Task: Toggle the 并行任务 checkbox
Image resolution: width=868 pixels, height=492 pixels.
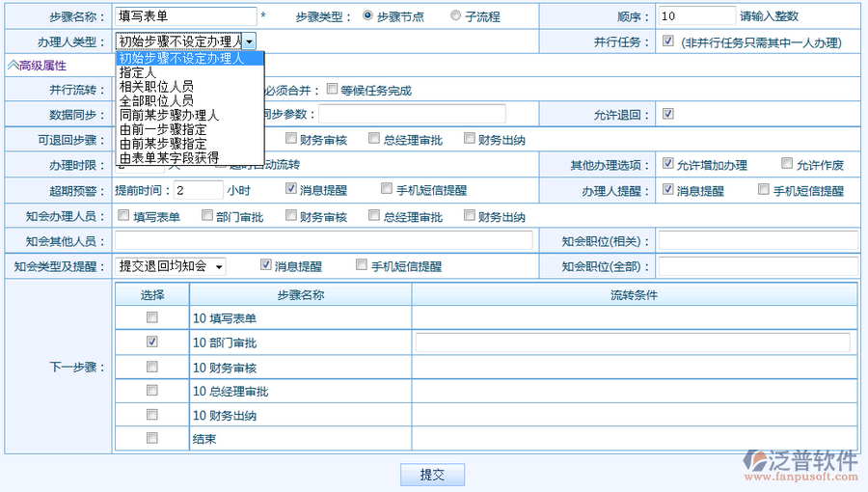Action: click(668, 41)
